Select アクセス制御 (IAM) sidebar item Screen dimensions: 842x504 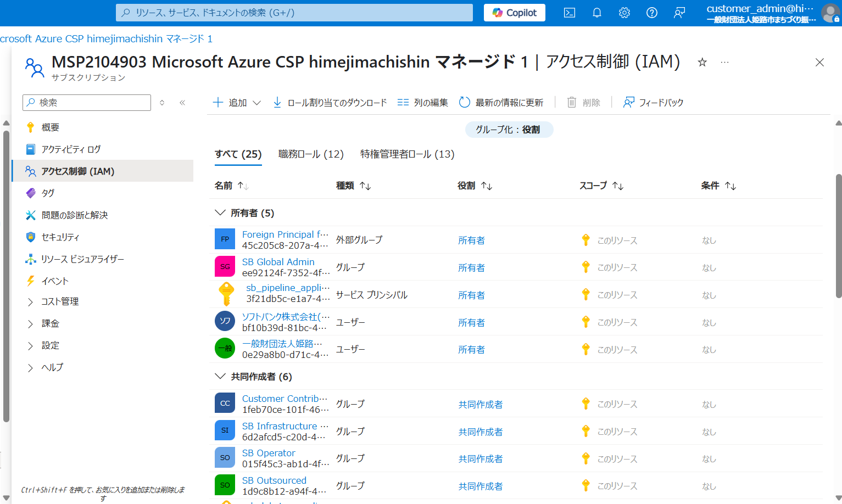(103, 171)
